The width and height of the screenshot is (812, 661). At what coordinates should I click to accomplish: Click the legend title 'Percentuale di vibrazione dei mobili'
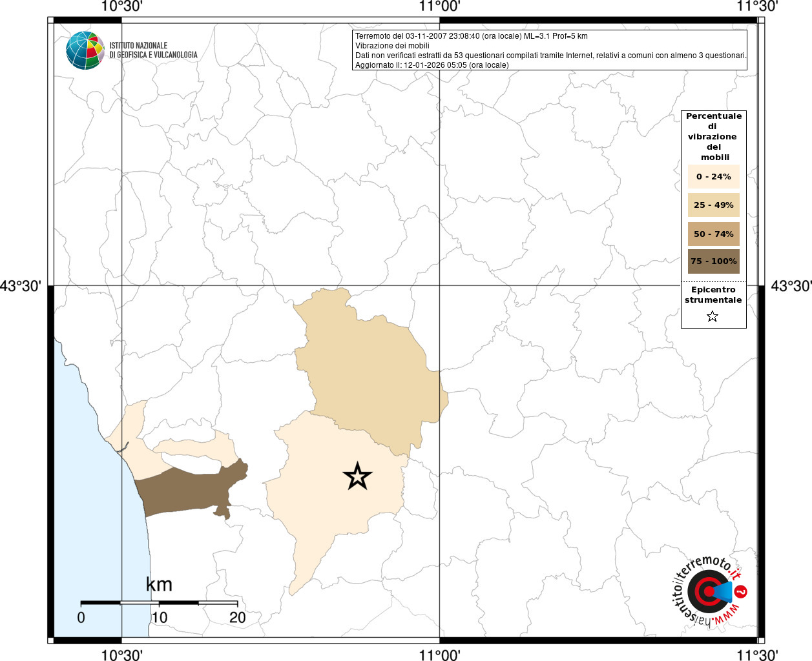[713, 136]
